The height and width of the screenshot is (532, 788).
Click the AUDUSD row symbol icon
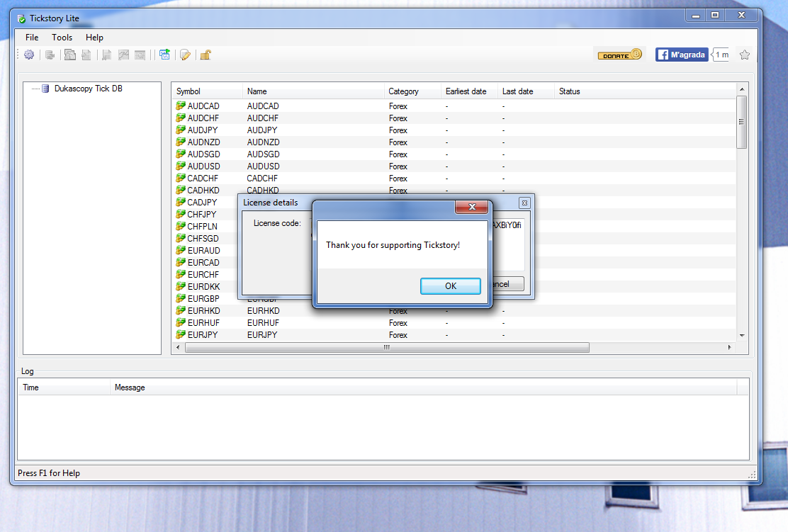coord(181,166)
